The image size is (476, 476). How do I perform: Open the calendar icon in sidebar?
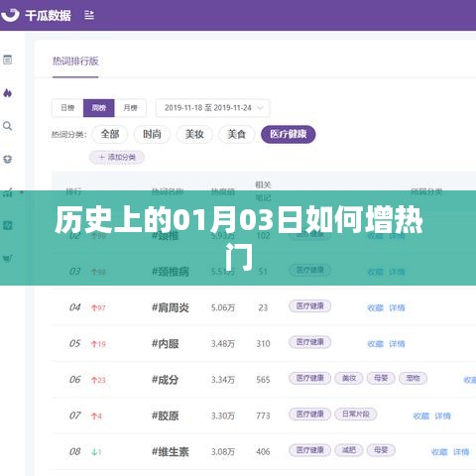[8, 59]
